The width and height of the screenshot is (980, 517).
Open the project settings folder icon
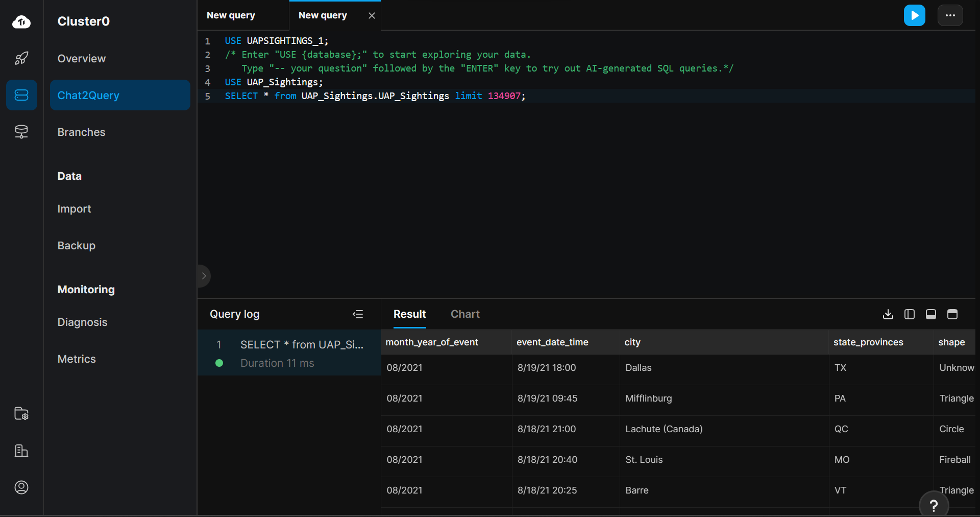click(x=21, y=414)
